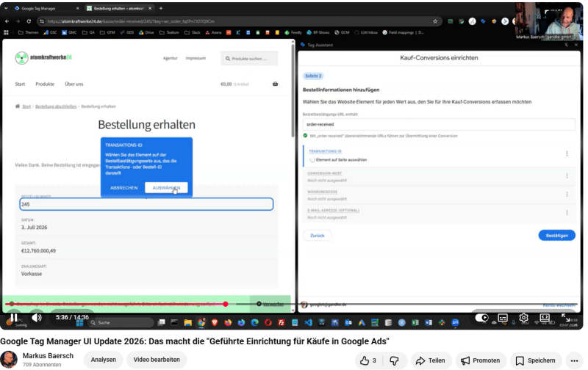Bookmark the page with the star icon
588x370 pixels.
(435, 21)
